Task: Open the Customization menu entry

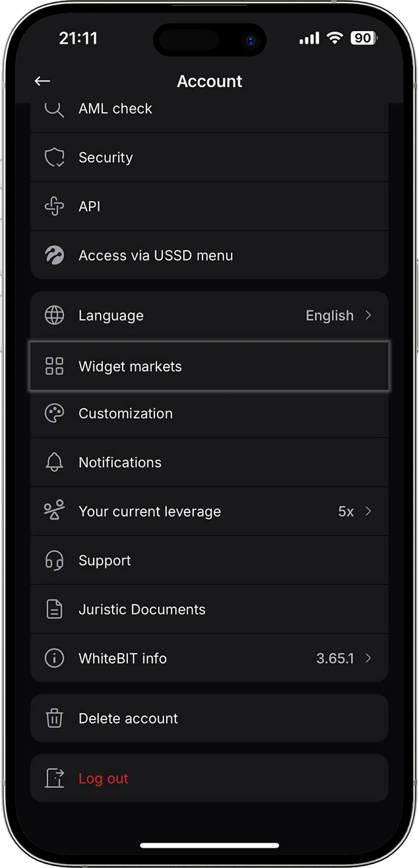Action: pyautogui.click(x=126, y=413)
